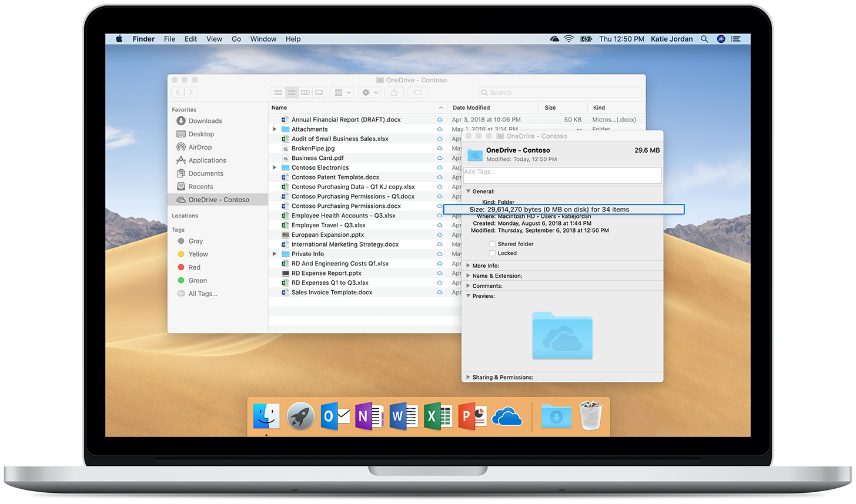This screenshot has width=856, height=504.
Task: Collapse the General section in Get Info
Action: 467,191
